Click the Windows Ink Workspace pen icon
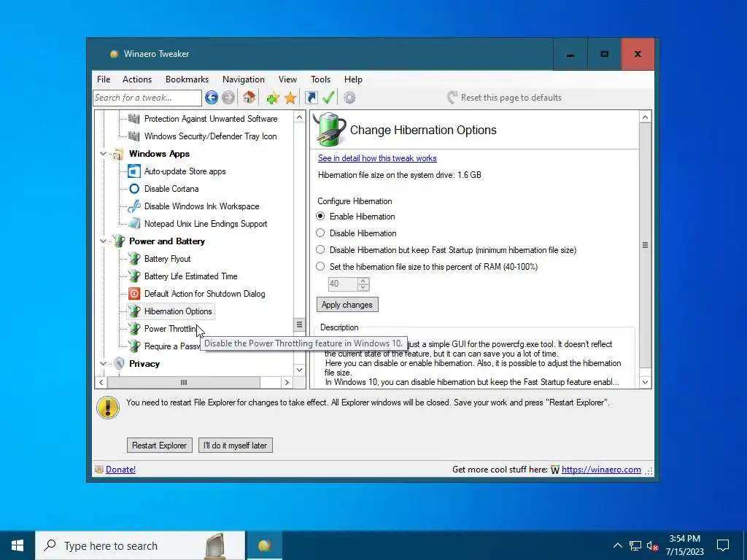Image resolution: width=747 pixels, height=560 pixels. pyautogui.click(x=134, y=206)
